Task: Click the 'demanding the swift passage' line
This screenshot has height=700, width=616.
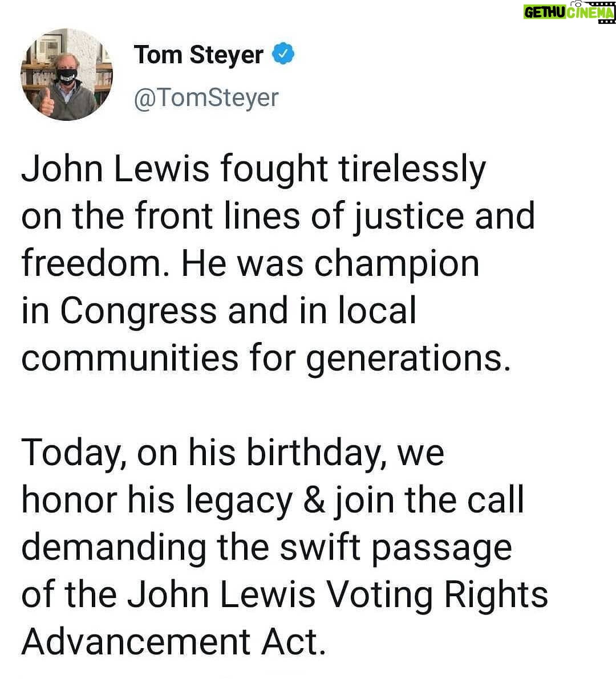Action: pyautogui.click(x=266, y=548)
